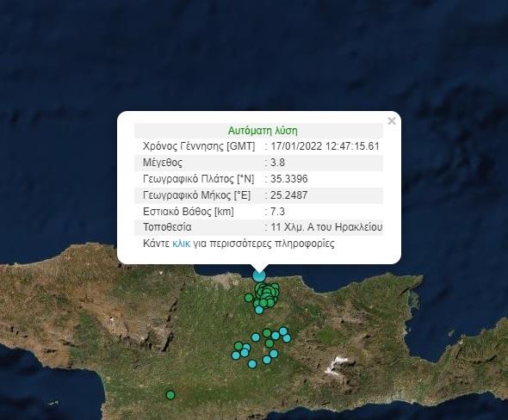The height and width of the screenshot is (420, 508).
Task: Click the Μέγεθος 3.8 magnitude row
Action: coord(258,163)
